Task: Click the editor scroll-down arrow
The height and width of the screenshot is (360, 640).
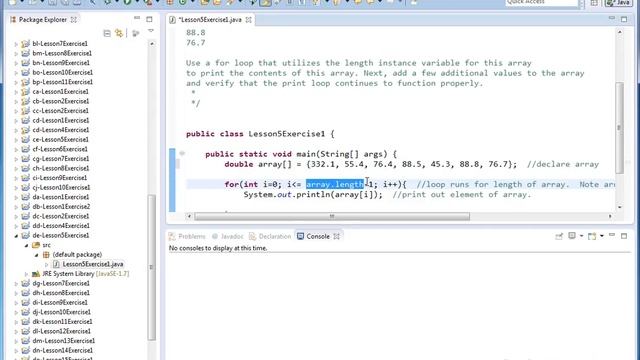Action: tap(620, 207)
